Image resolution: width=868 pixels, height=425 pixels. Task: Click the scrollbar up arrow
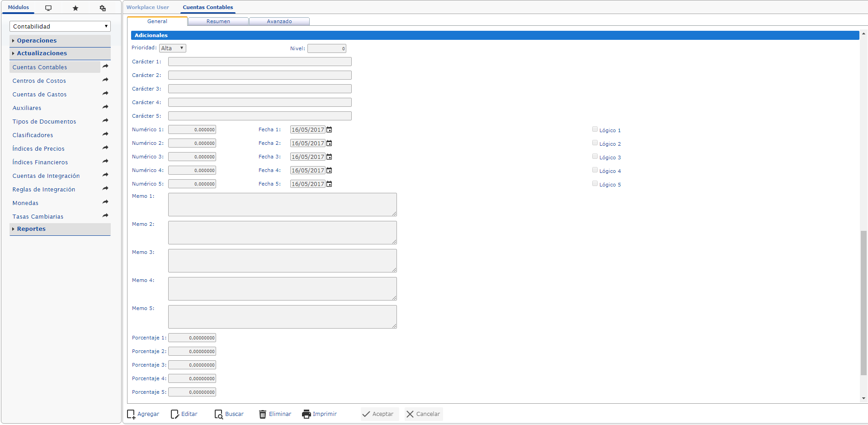[x=863, y=33]
